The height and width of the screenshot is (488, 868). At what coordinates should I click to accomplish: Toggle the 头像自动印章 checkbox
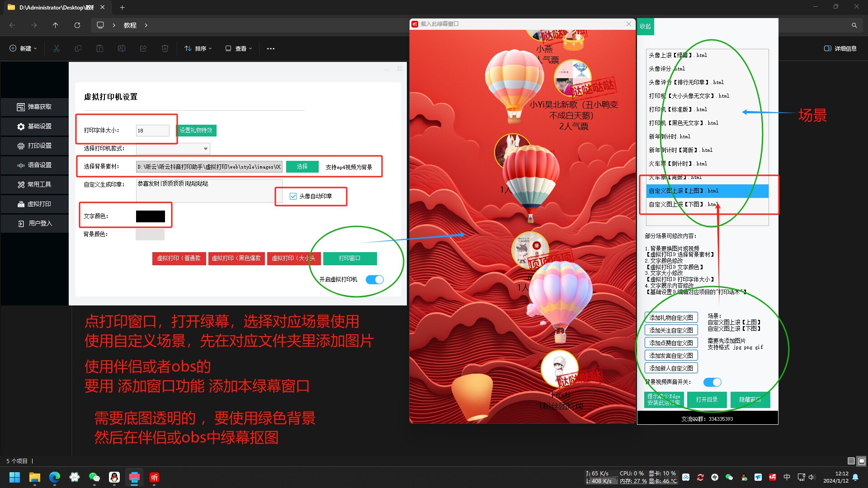[293, 196]
